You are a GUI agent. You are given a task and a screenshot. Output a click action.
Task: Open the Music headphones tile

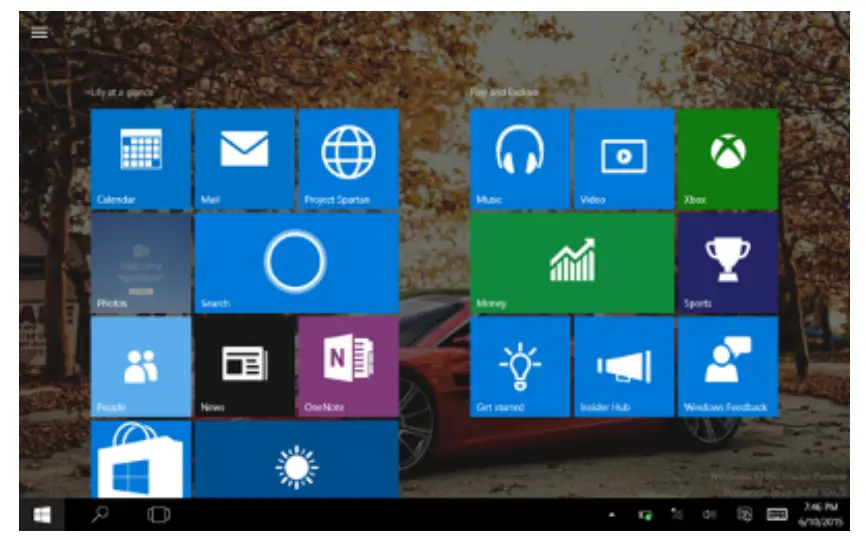(520, 159)
